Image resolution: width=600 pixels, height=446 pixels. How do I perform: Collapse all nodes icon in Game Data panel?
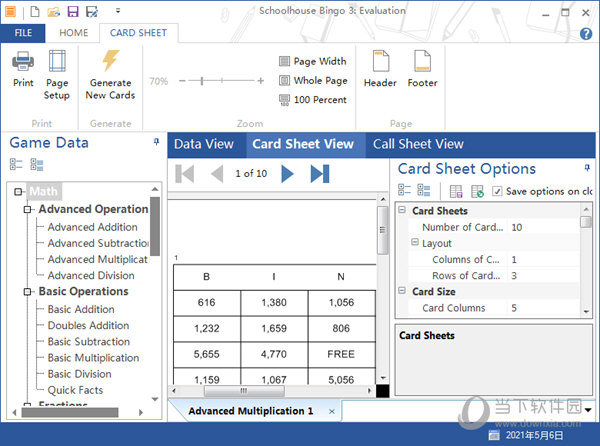tap(37, 164)
